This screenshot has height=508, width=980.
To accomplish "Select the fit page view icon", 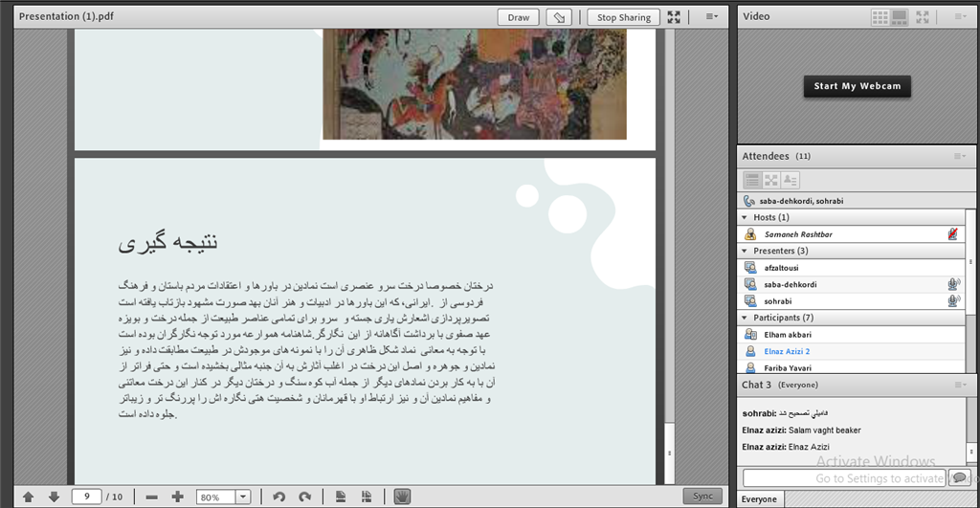I will pos(341,497).
